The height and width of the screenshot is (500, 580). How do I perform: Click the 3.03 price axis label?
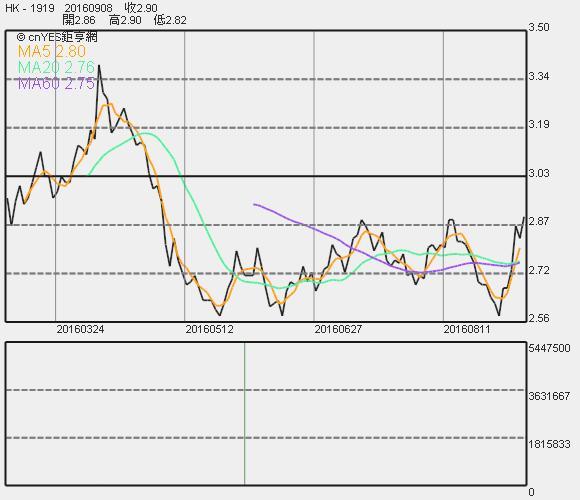(x=539, y=173)
